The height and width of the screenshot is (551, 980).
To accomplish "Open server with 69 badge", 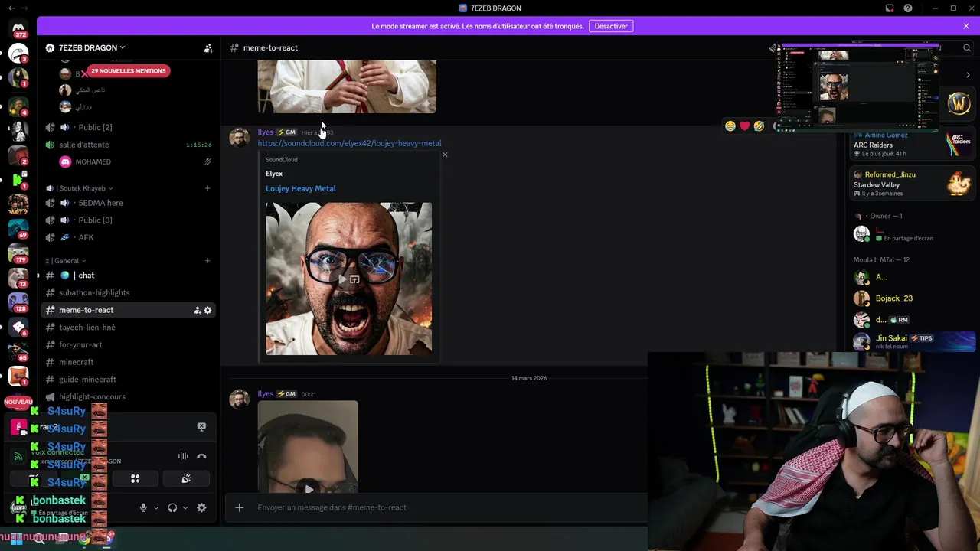I will pos(18,230).
